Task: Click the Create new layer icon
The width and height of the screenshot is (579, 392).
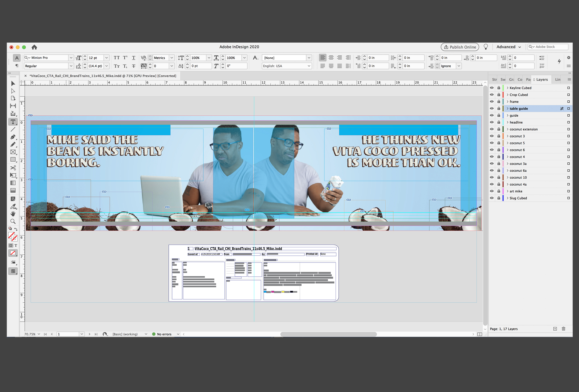Action: pyautogui.click(x=555, y=329)
